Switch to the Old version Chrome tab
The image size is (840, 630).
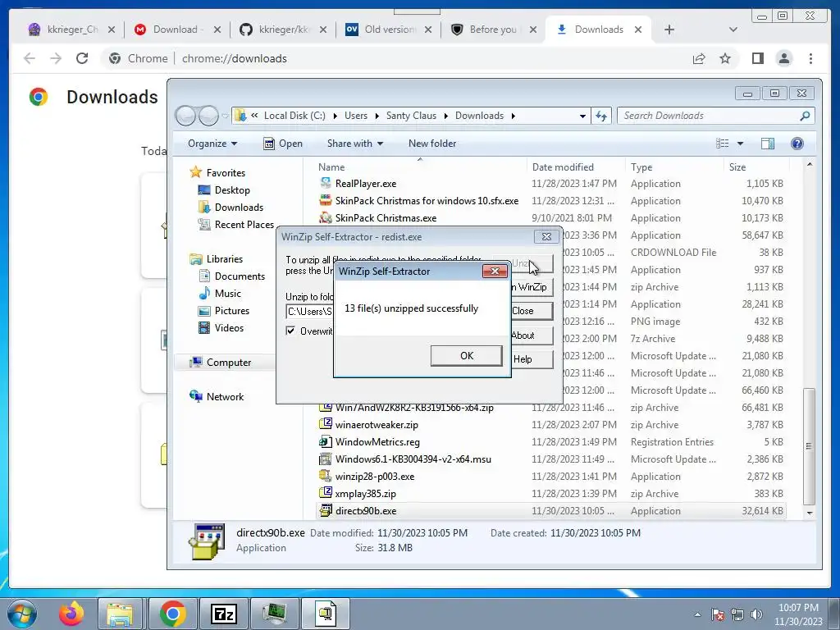coord(389,30)
